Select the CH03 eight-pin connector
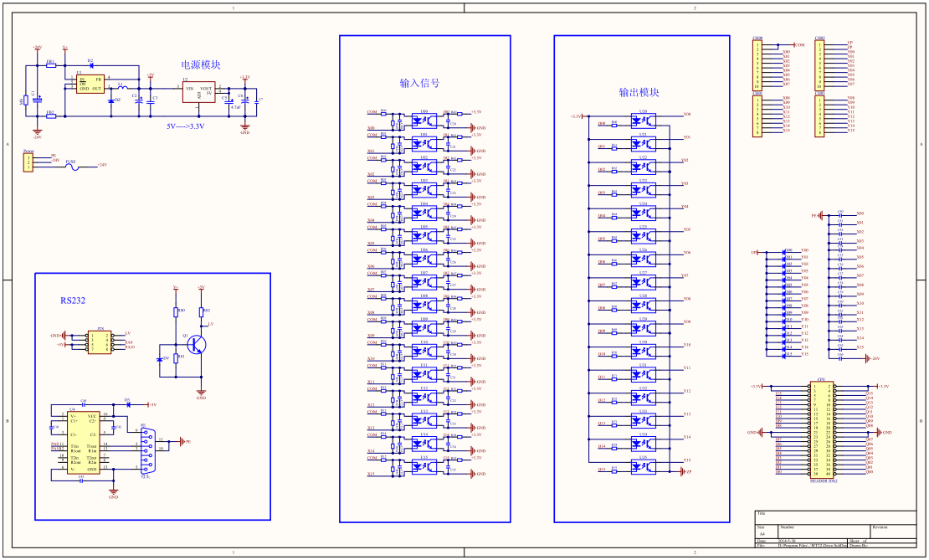The width and height of the screenshot is (929, 560). tap(820, 116)
